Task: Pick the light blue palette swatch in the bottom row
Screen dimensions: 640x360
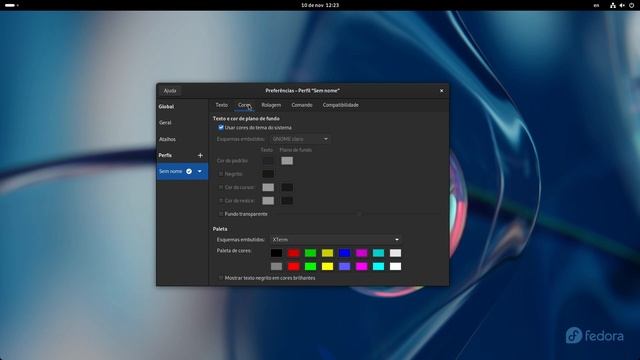Action: click(344, 267)
